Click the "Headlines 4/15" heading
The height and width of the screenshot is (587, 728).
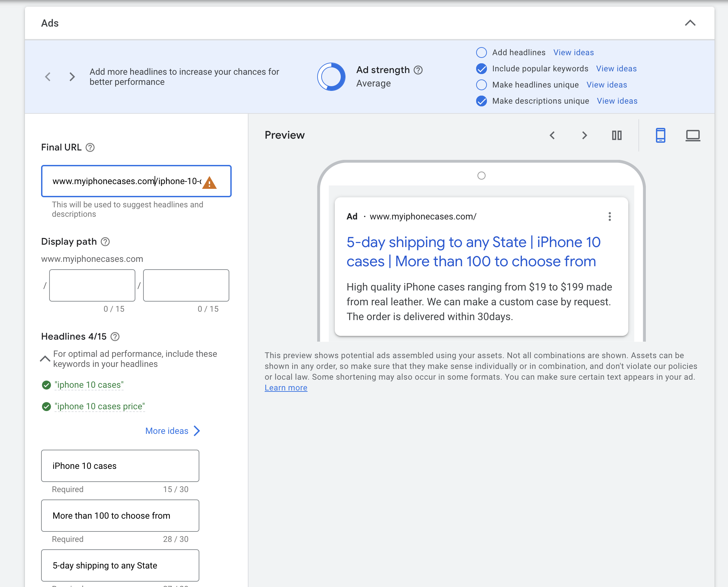click(x=73, y=337)
